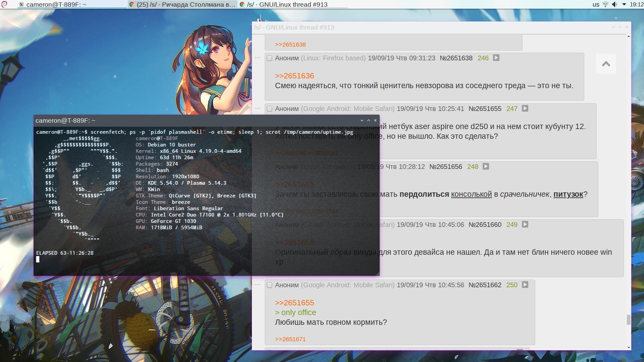This screenshot has width=644, height=362.
Task: Switch to GNU/Linux thread #913 taskbar entry
Action: 293,4
